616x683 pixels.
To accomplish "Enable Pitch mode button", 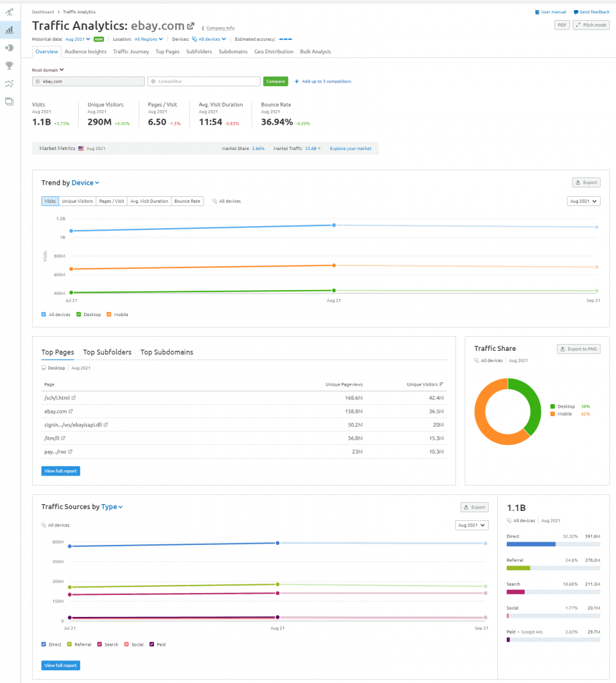I will [x=591, y=25].
